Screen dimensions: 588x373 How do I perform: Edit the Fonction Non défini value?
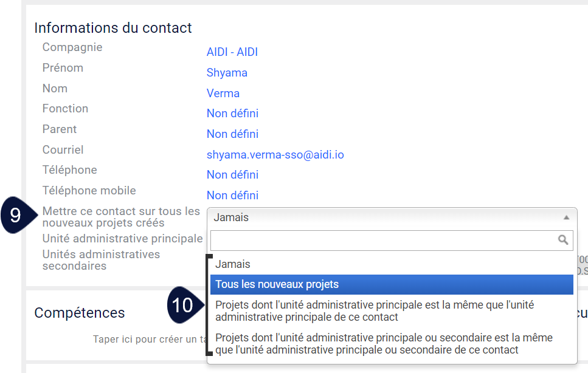pos(232,114)
